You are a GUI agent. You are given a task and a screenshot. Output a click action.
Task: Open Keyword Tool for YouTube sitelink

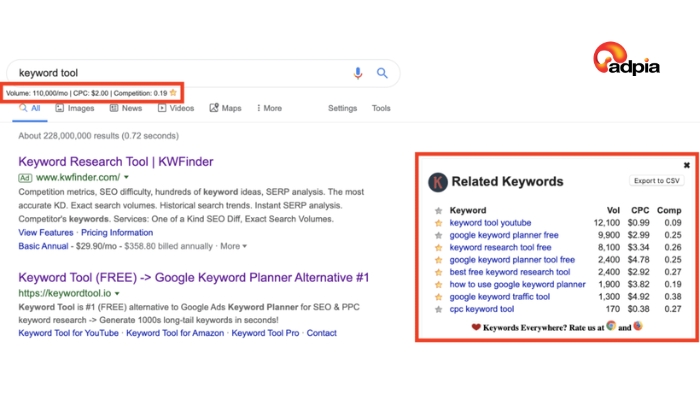[68, 333]
